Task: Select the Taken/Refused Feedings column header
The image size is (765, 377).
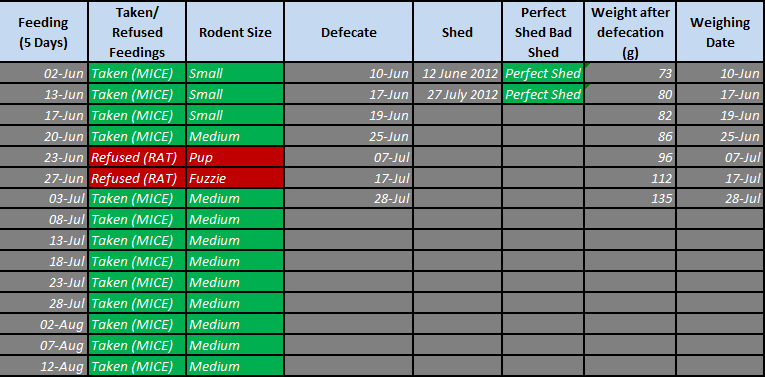Action: pos(137,32)
